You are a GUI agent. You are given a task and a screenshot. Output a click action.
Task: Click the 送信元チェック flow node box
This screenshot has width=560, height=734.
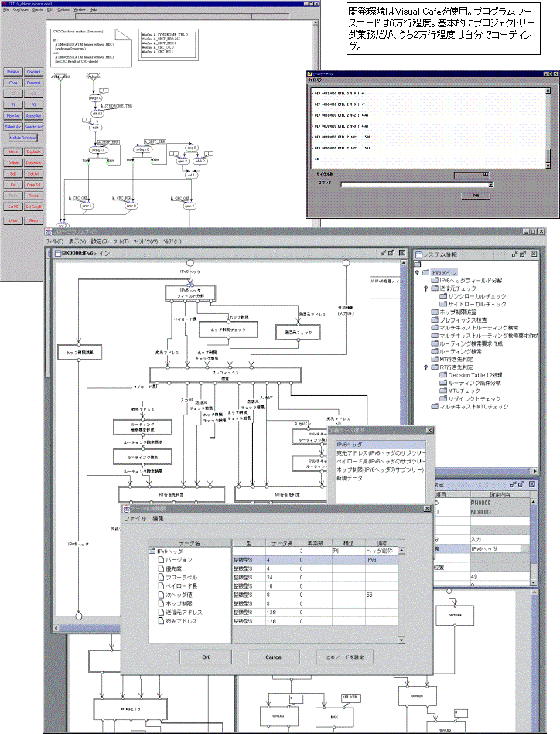click(x=299, y=332)
